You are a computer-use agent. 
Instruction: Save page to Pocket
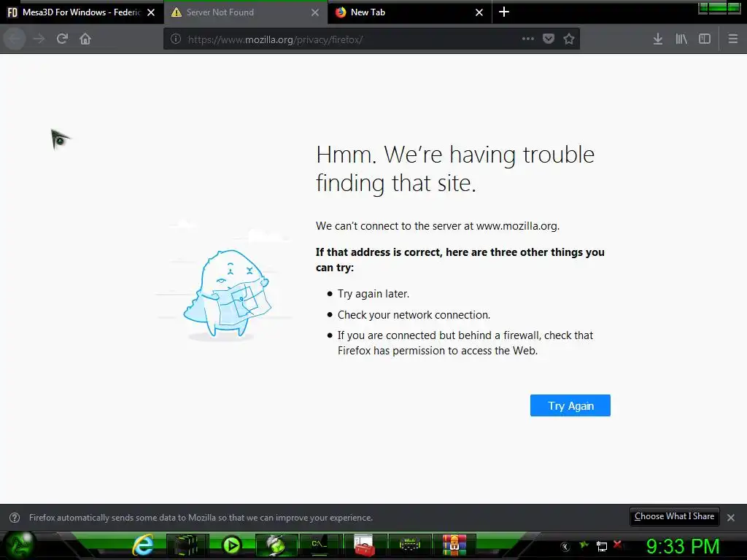[549, 39]
